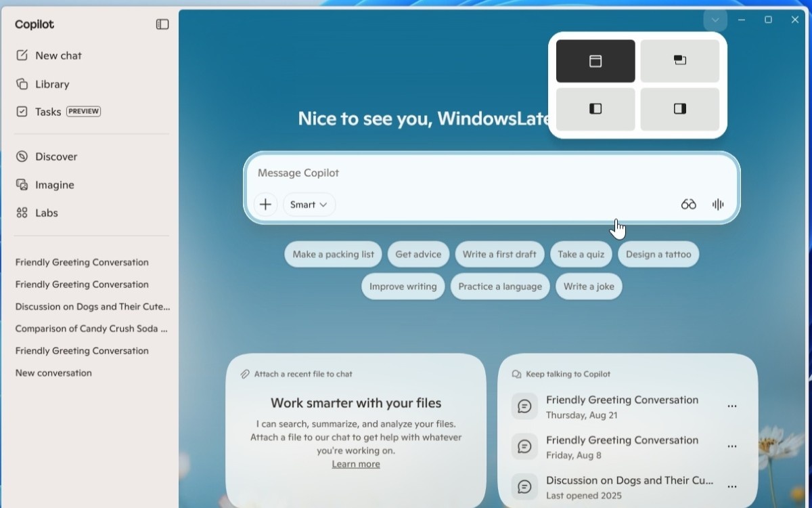
Task: Go to Discover page
Action: [47, 156]
